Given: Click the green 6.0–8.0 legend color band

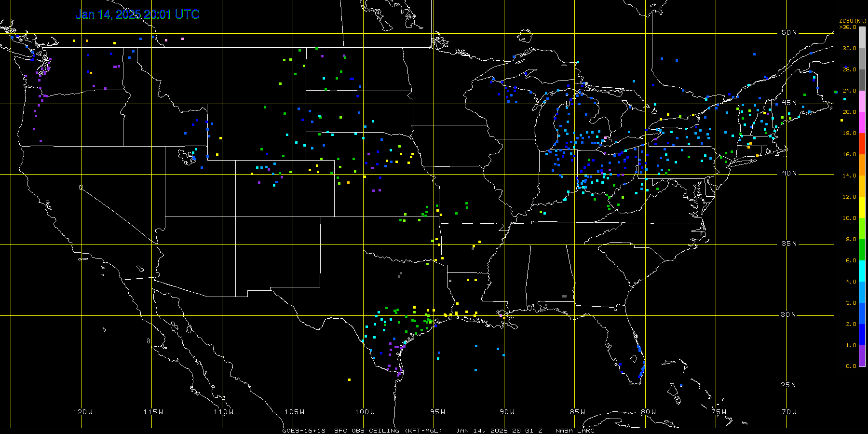Looking at the screenshot, I should [x=862, y=250].
